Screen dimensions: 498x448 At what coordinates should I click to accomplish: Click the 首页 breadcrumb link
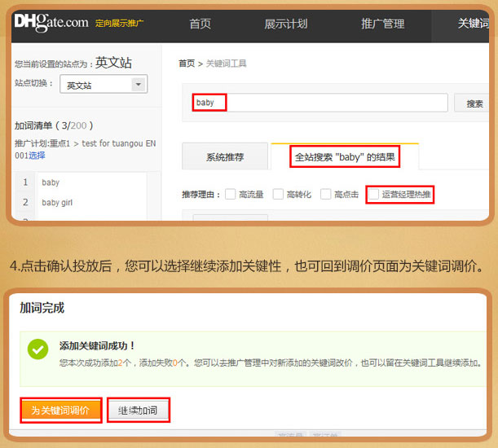pyautogui.click(x=187, y=64)
